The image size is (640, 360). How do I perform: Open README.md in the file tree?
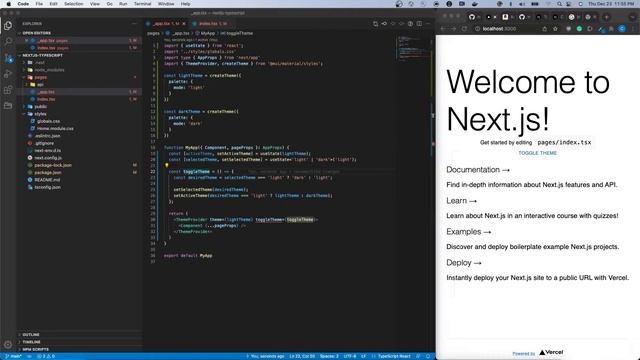[47, 180]
